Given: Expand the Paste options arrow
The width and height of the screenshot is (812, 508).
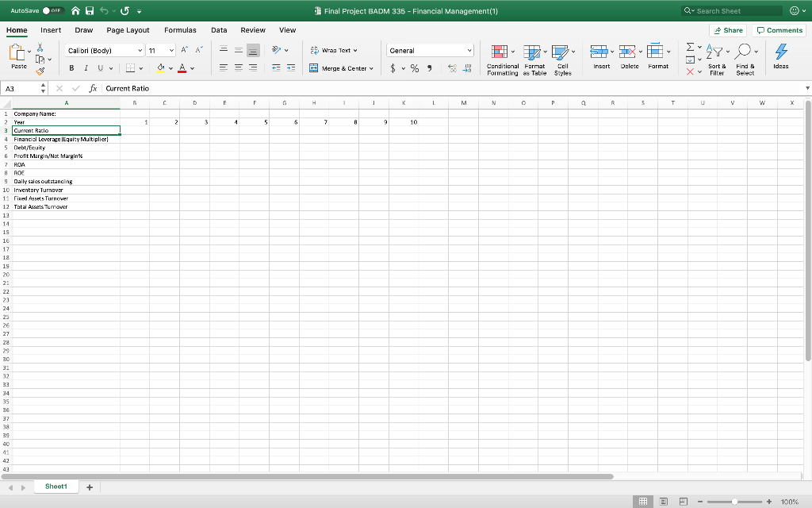Looking at the screenshot, I should pyautogui.click(x=29, y=52).
